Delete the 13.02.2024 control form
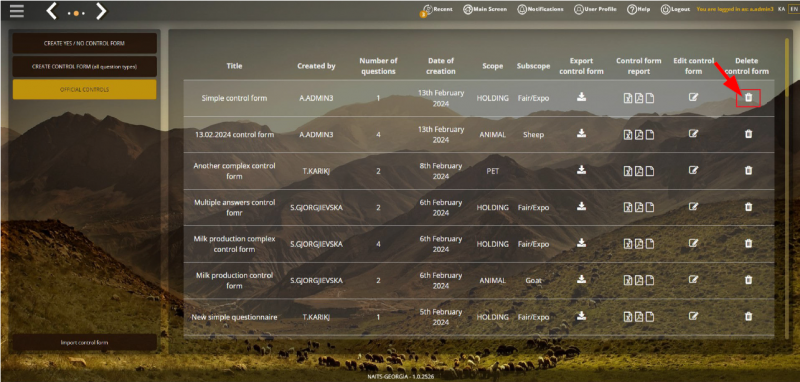Screen dimensions: 800x382 (748, 134)
